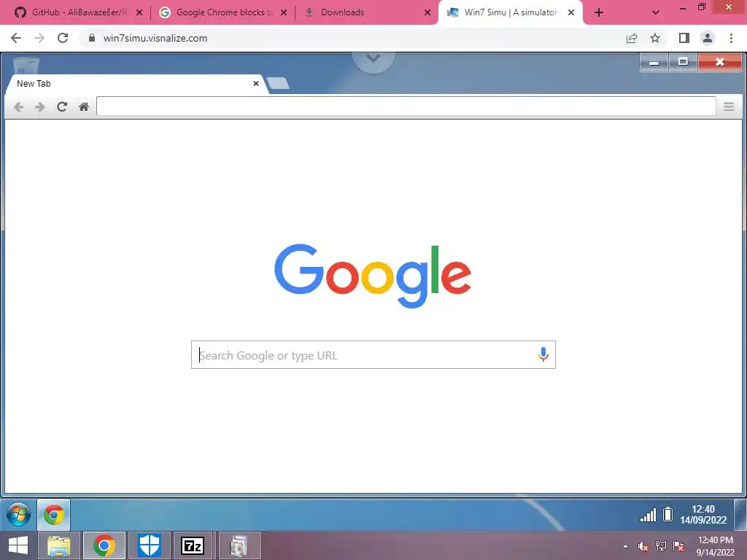Click the last taskbar app icon

(x=239, y=545)
